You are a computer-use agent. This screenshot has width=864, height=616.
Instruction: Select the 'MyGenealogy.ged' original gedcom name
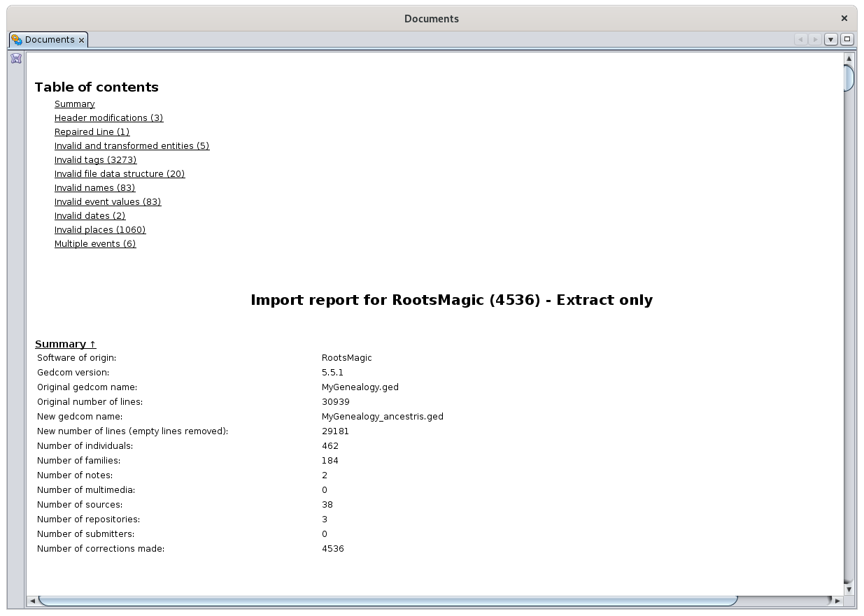pyautogui.click(x=360, y=387)
